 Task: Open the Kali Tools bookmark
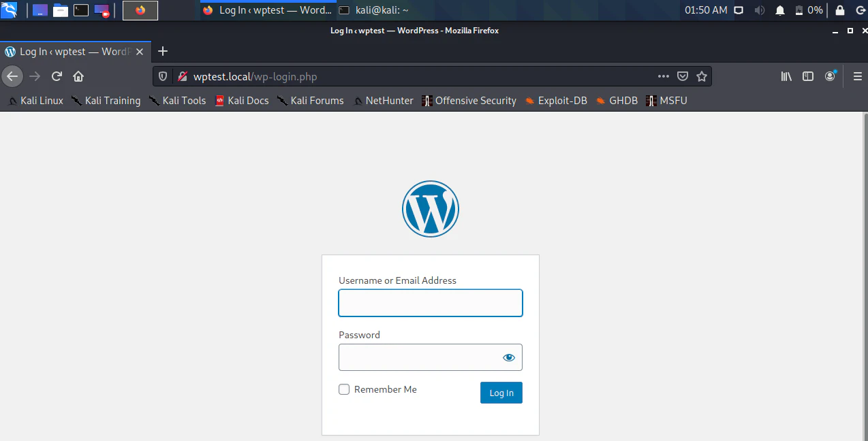pyautogui.click(x=177, y=101)
